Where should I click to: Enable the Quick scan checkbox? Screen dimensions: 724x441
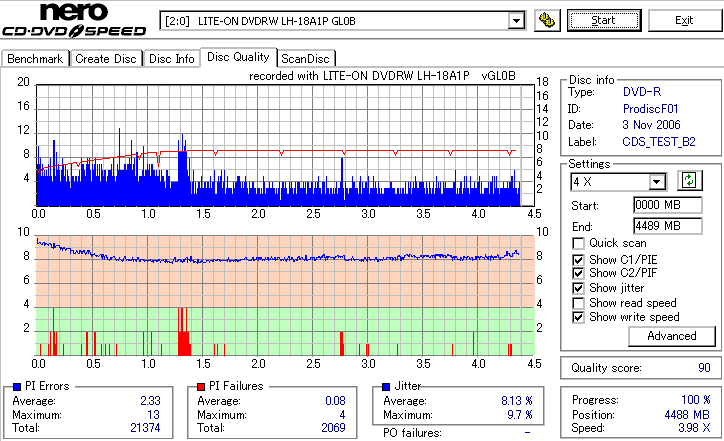[578, 243]
